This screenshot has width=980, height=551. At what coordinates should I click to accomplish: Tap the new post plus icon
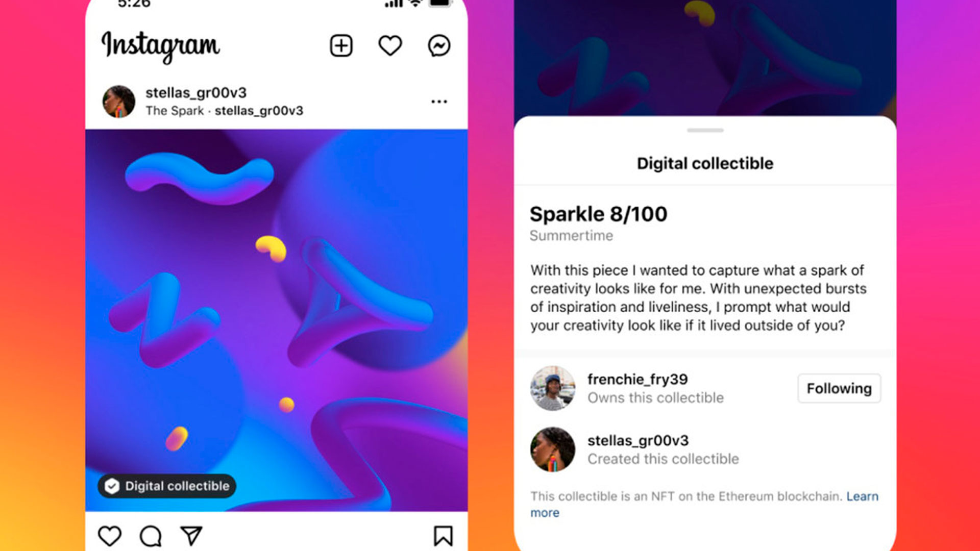click(341, 46)
